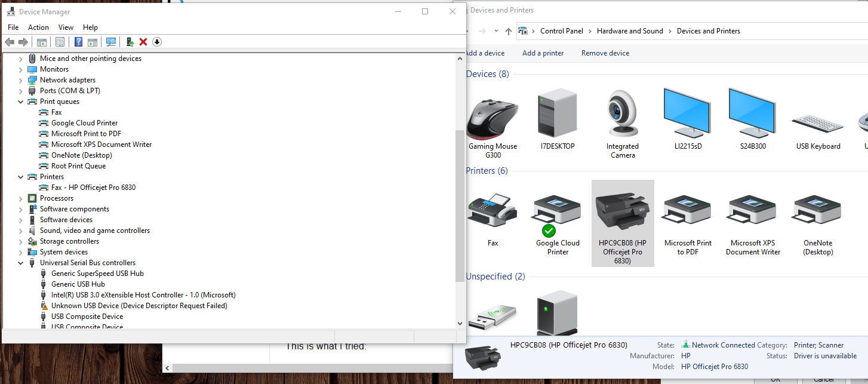Screen dimensions: 868x384
Task: Collapse the Unspecified (2) group header
Action: [495, 277]
